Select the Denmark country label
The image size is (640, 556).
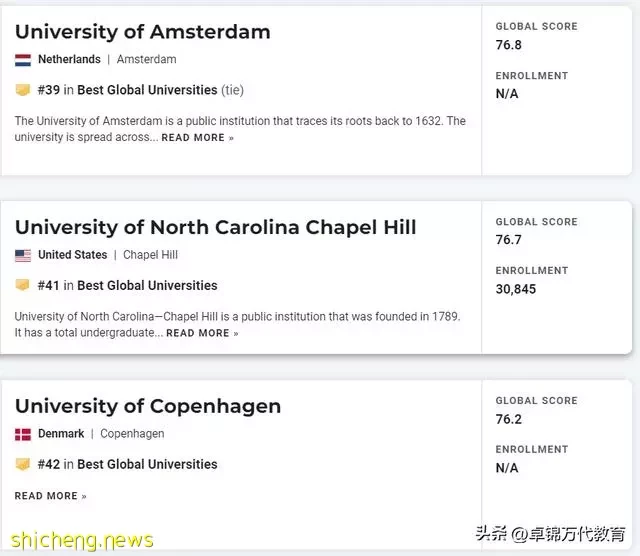pos(61,434)
